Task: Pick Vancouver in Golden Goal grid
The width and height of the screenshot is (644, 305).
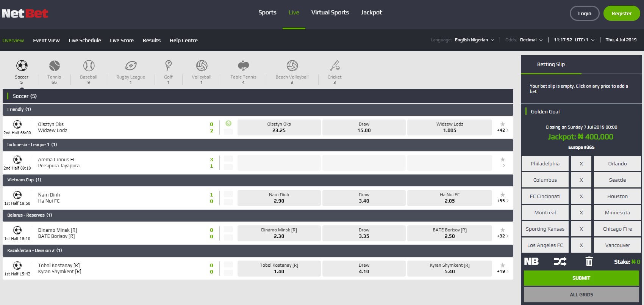Action: [617, 245]
